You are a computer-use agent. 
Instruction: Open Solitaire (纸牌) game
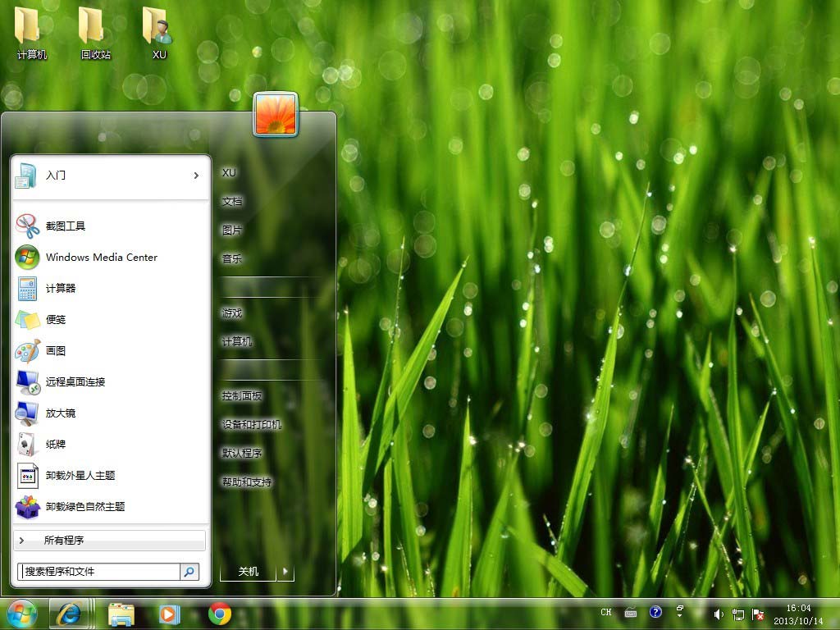pyautogui.click(x=55, y=445)
